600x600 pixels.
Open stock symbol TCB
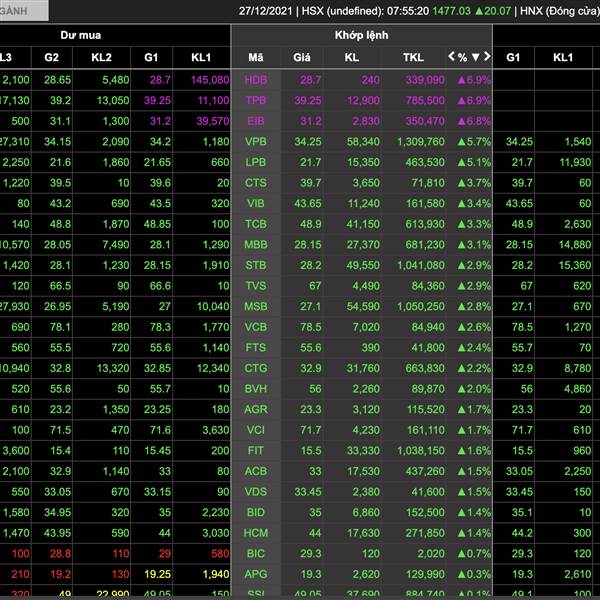[256, 224]
